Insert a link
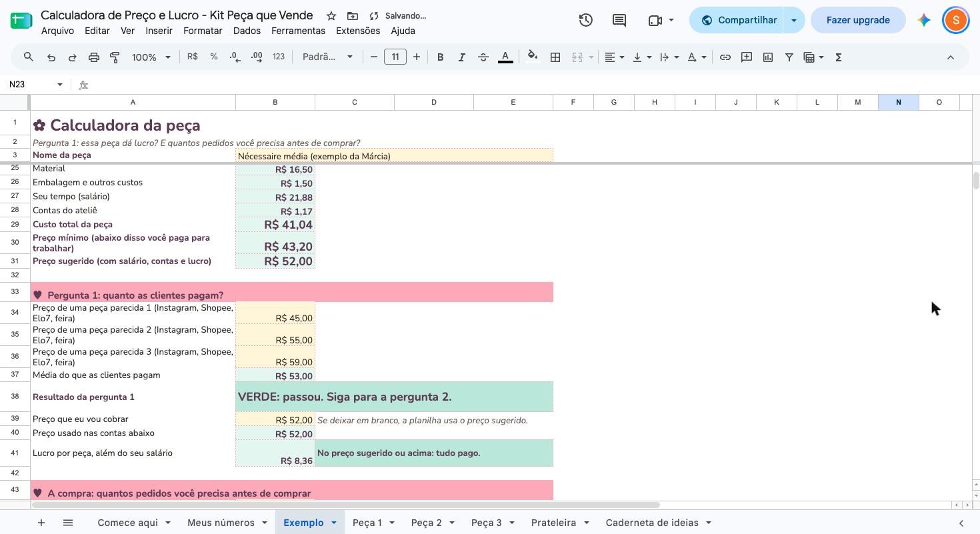Viewport: 980px width, 534px height. tap(725, 57)
